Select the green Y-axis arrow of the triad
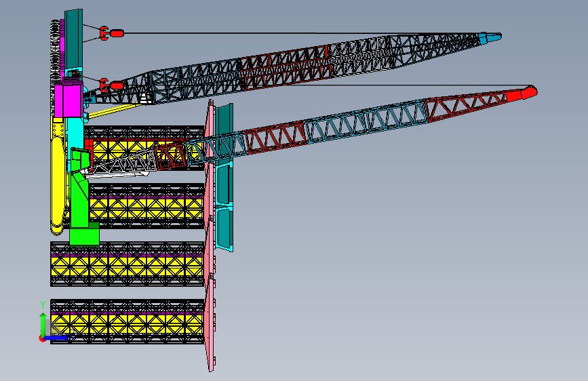 [x=43, y=325]
